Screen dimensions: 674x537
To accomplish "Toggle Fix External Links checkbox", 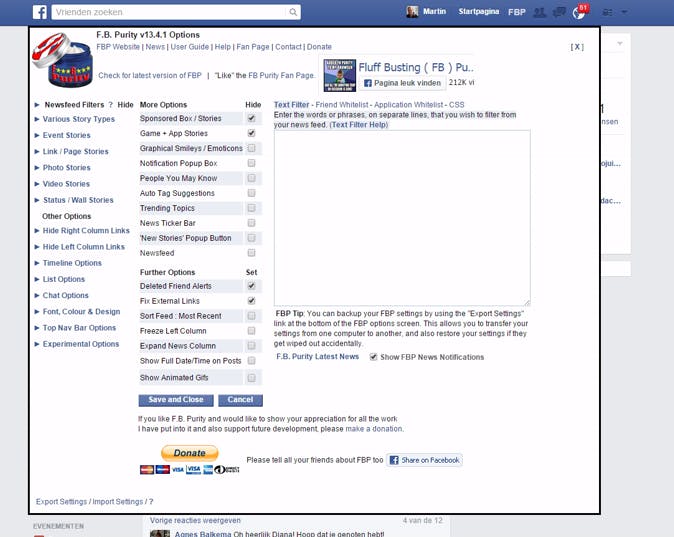I will [251, 301].
